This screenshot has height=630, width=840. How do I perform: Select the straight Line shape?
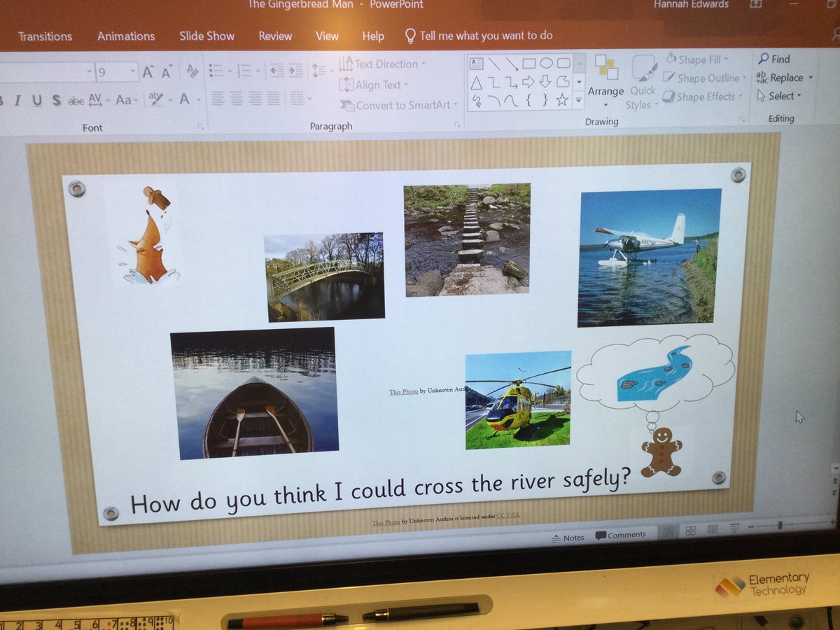[494, 63]
